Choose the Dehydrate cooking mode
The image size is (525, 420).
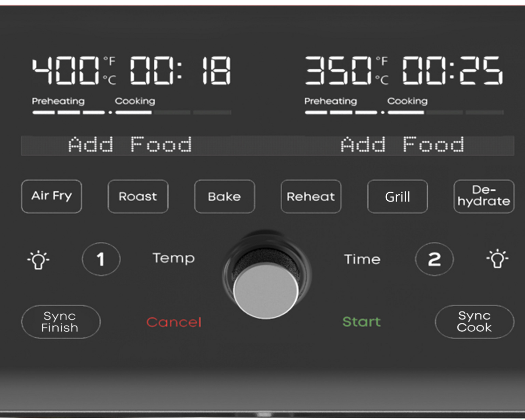(x=484, y=196)
